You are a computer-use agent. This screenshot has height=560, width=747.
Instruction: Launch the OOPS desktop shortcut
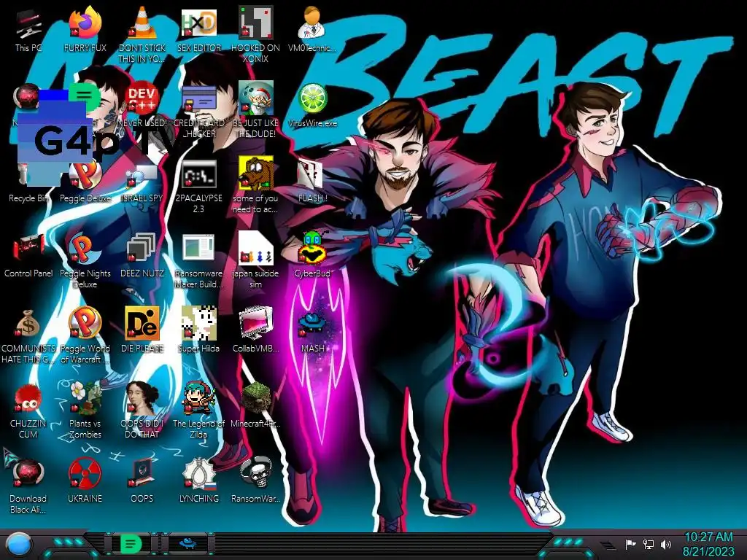(142, 481)
